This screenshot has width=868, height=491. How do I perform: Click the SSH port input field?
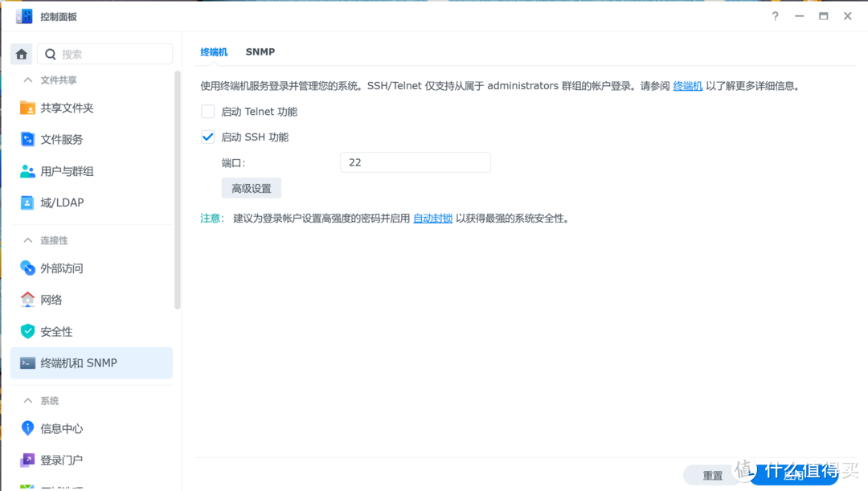tap(415, 162)
